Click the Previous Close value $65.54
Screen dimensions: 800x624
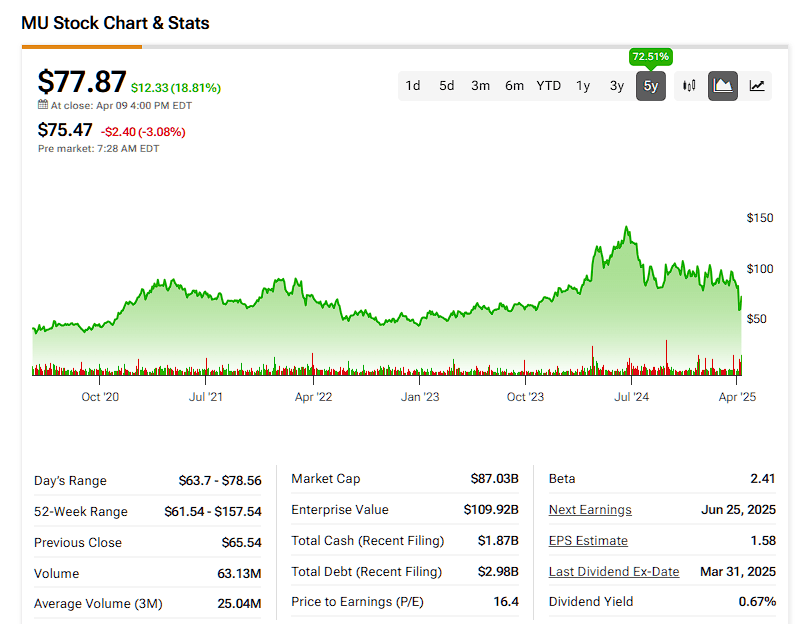(x=241, y=543)
